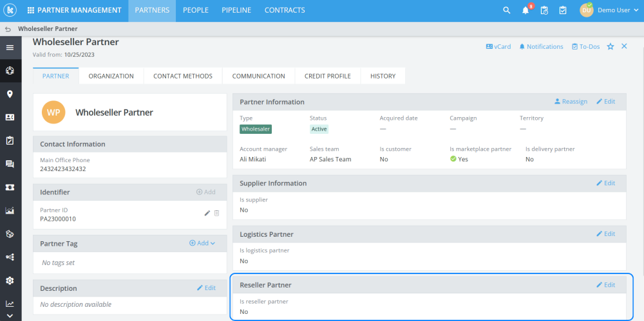This screenshot has width=644, height=321.
Task: Delete Partner ID using trash icon
Action: tap(217, 213)
